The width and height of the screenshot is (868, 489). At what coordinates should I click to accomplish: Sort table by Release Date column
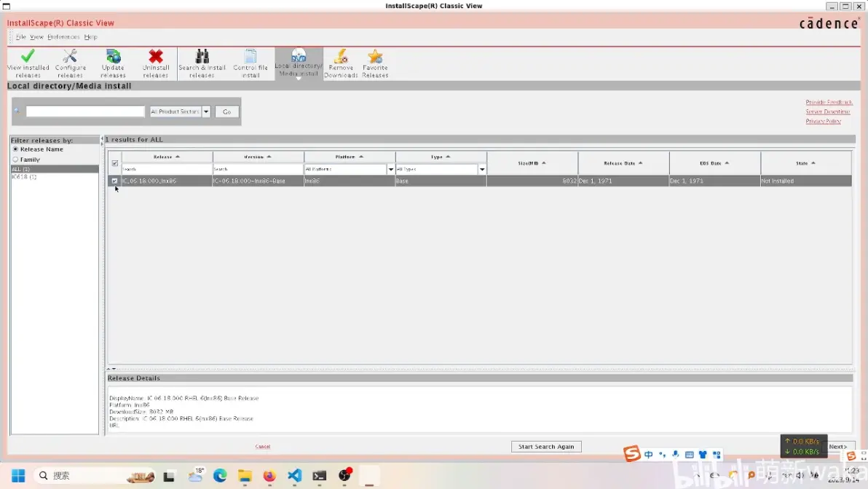[623, 163]
